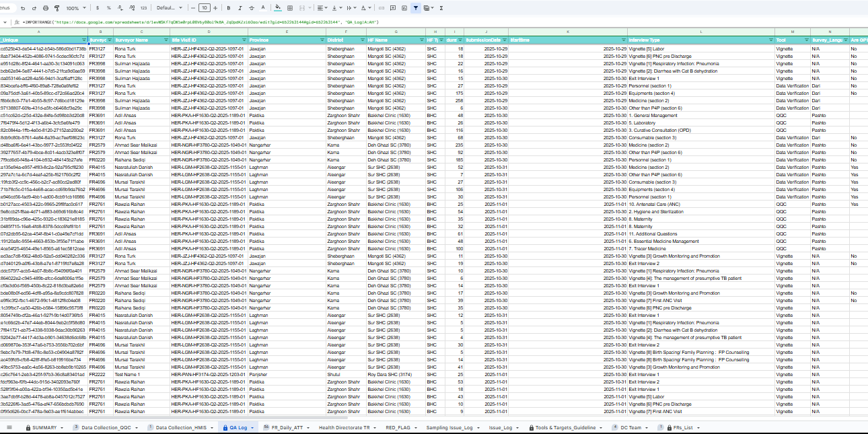Format as percent icon
Screen dimensions: 868x434
click(x=110, y=8)
